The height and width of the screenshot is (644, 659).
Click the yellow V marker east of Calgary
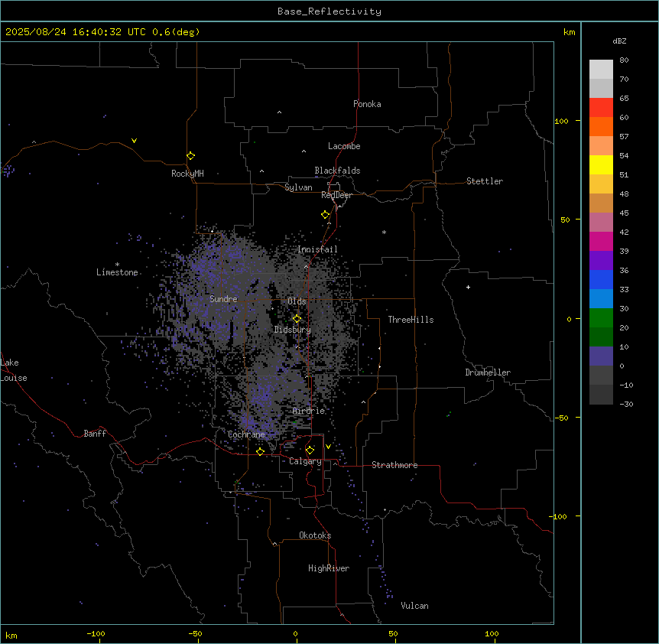click(x=328, y=447)
